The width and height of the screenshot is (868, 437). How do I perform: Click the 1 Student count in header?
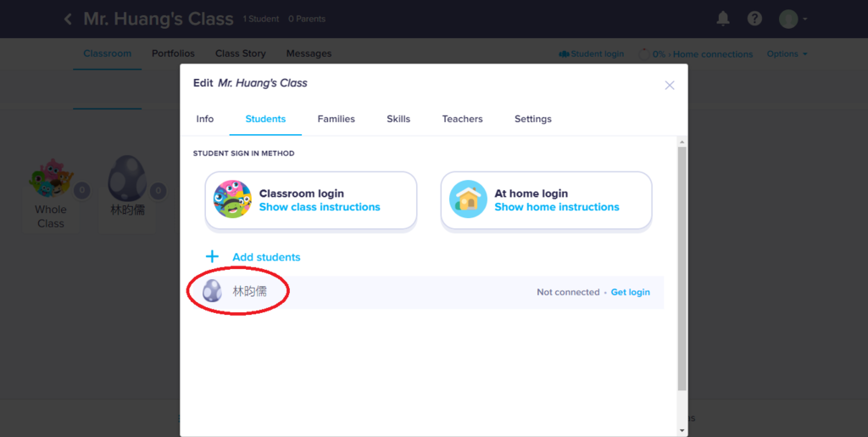point(261,20)
